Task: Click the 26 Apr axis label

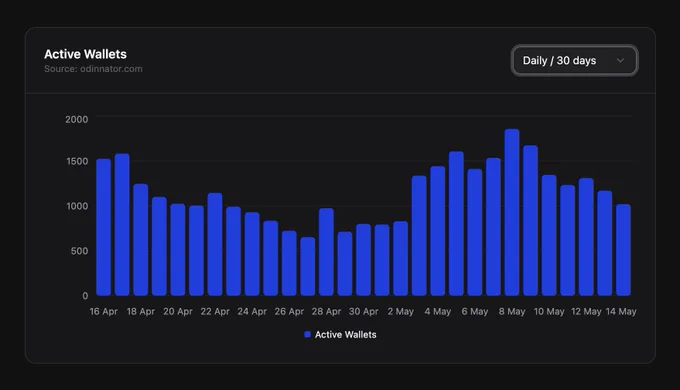Action: tap(289, 311)
